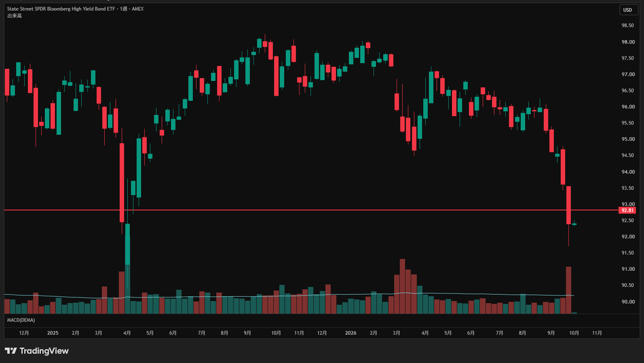This screenshot has width=644, height=363.
Task: Click the 93.50 price axis label
Action: point(627,188)
